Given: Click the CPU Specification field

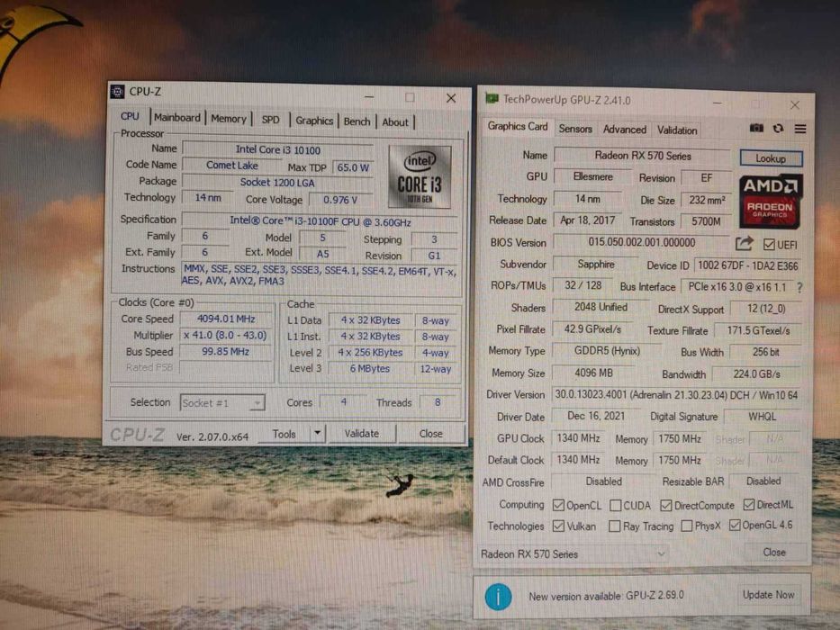Looking at the screenshot, I should pos(320,221).
